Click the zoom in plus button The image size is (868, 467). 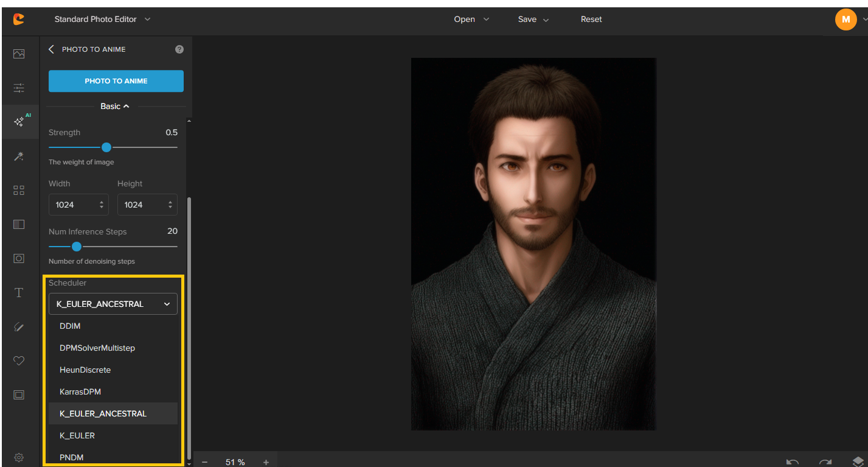tap(266, 462)
